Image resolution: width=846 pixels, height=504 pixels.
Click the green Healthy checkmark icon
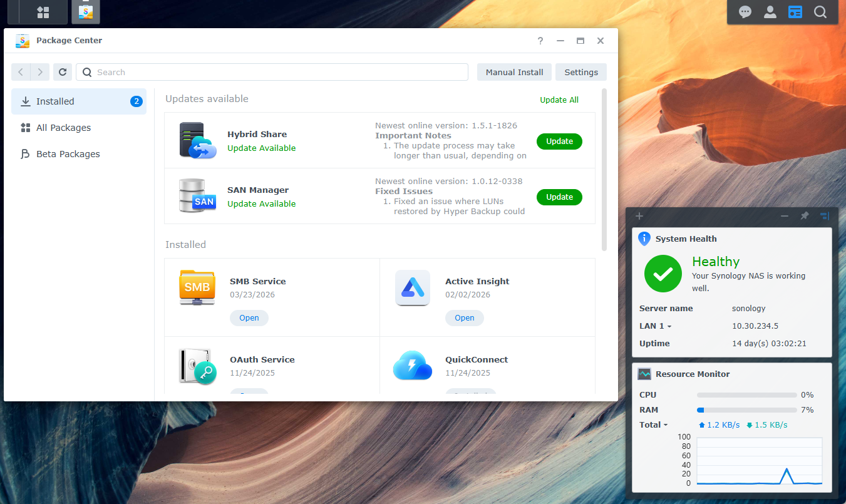tap(663, 274)
